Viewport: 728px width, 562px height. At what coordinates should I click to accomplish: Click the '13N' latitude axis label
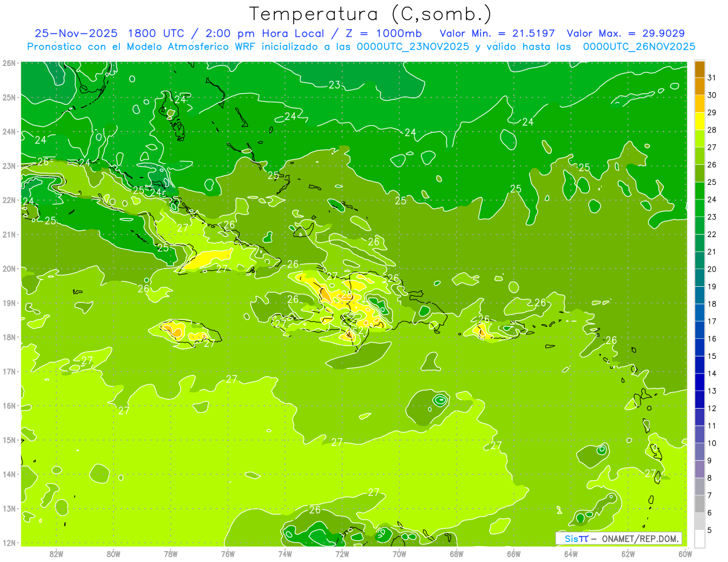pos(9,508)
